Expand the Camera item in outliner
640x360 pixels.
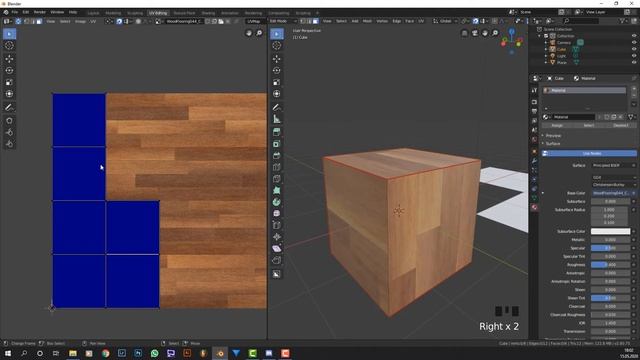click(x=546, y=42)
